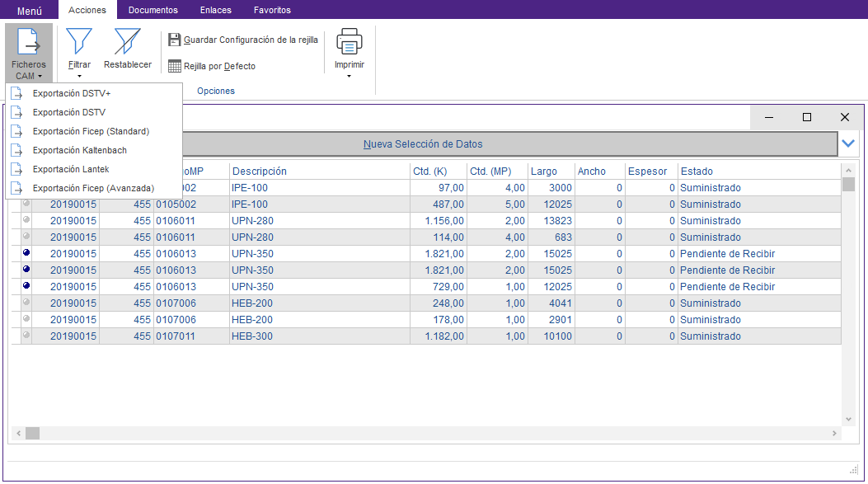Click the Ficheros CAM export icon
This screenshot has height=484, width=868.
(28, 41)
